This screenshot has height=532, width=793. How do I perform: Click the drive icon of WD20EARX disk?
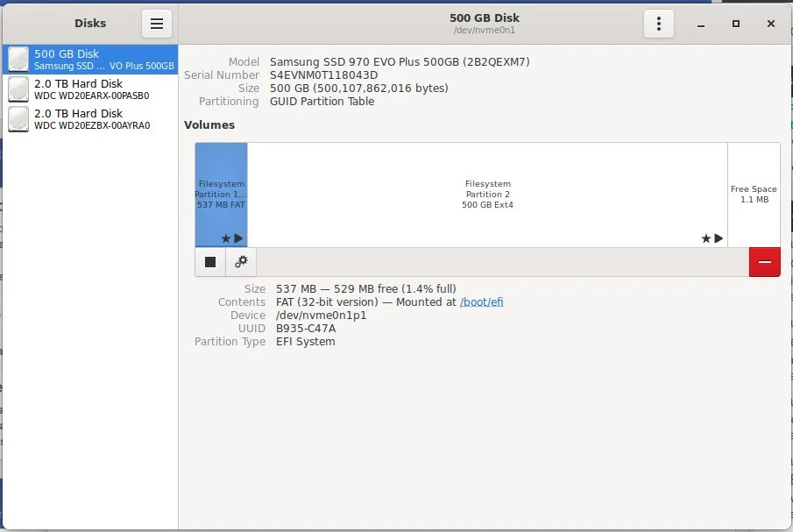pyautogui.click(x=18, y=89)
